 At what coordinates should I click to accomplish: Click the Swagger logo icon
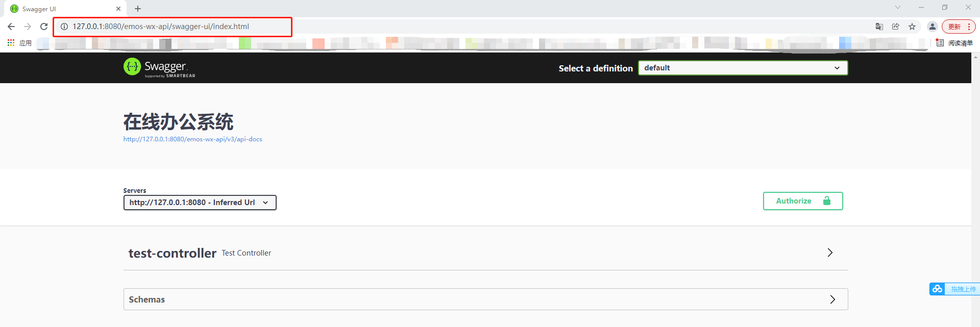pyautogui.click(x=132, y=66)
